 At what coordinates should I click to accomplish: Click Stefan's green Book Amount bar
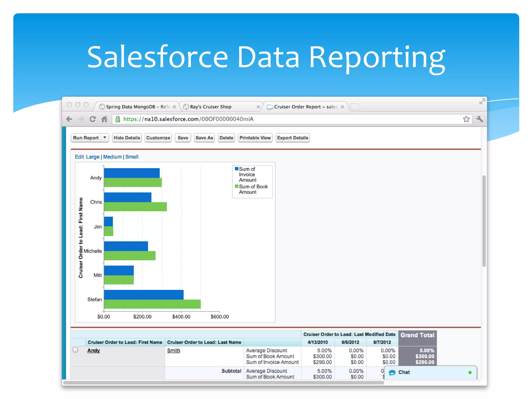(152, 304)
